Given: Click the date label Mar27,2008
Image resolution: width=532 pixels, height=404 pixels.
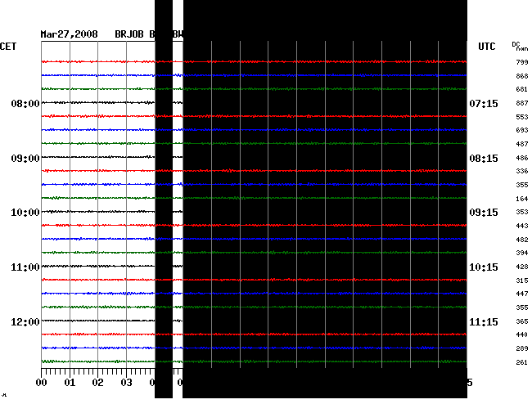Looking at the screenshot, I should click(70, 34).
